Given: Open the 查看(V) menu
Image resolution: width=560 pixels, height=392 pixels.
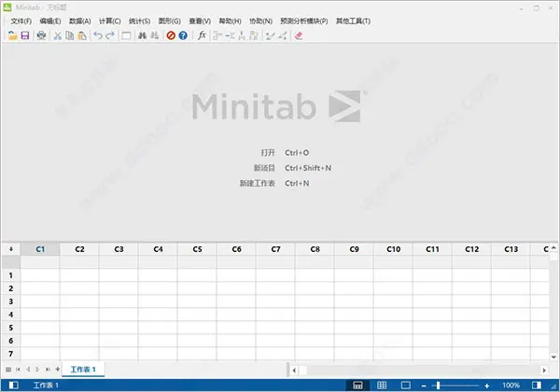Looking at the screenshot, I should 200,21.
